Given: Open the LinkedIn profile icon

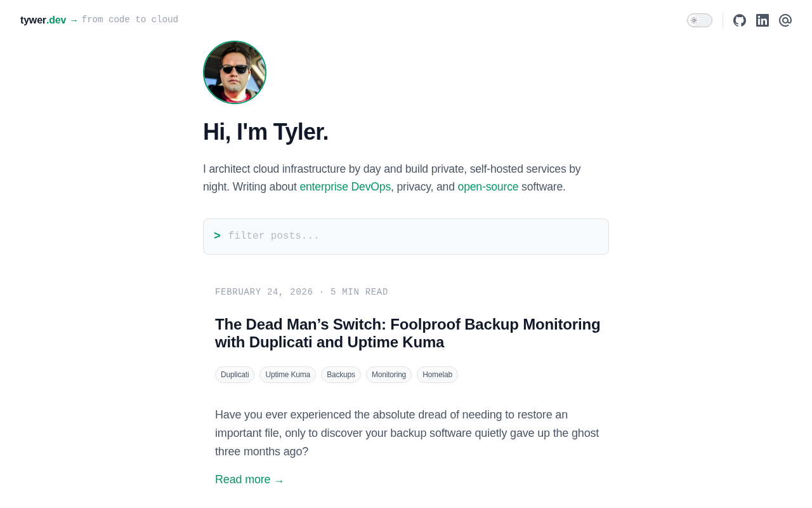Looking at the screenshot, I should tap(763, 20).
